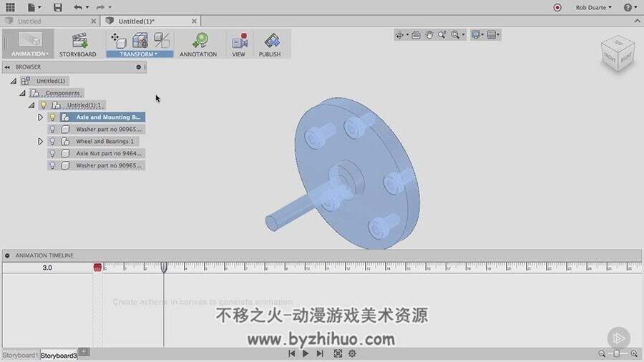Toggle visibility of first Washer part row

point(52,129)
